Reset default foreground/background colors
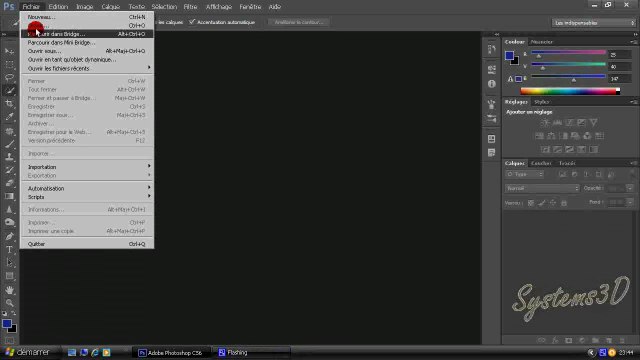The width and height of the screenshot is (640, 360). coord(4,313)
